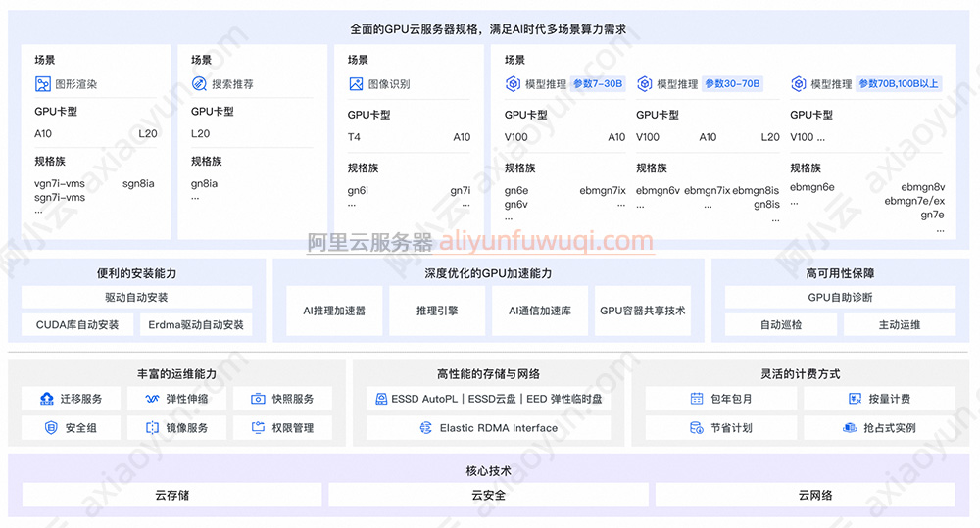Click the vgn7i-vms spec family text
980x528 pixels.
pyautogui.click(x=60, y=184)
